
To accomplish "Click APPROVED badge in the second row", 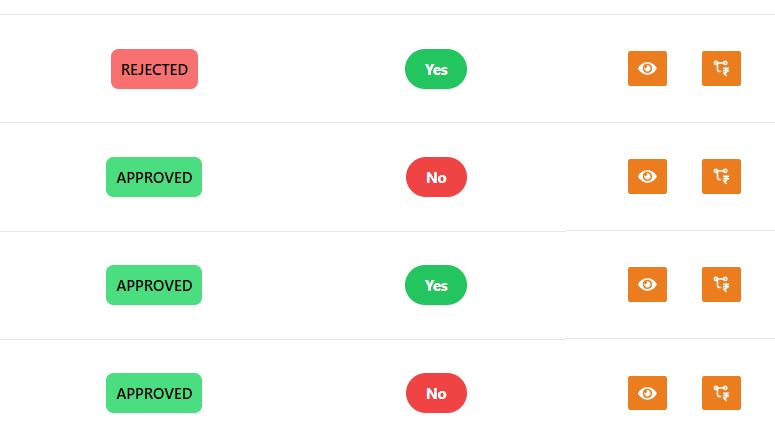I will point(154,177).
